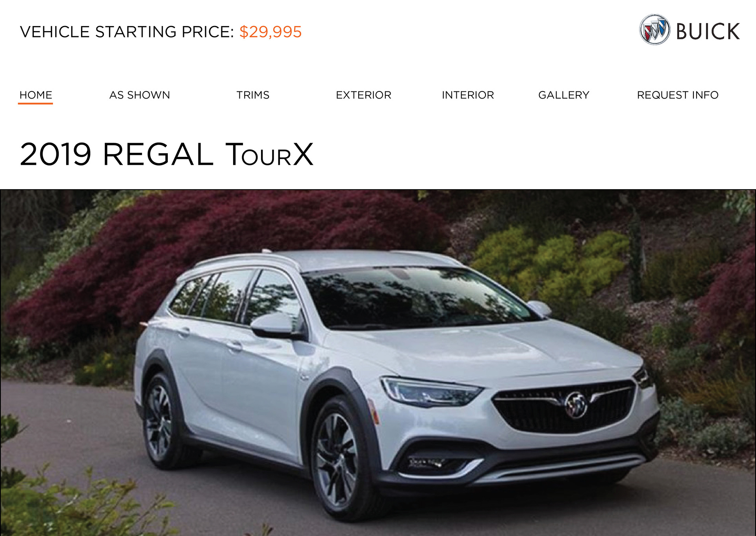This screenshot has width=756, height=536.
Task: Click the VEHICLE STARTING PRICE label
Action: 127,32
